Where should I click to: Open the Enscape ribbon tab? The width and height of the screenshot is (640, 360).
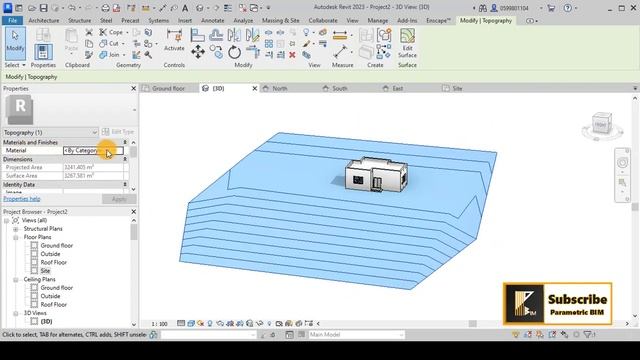click(438, 20)
